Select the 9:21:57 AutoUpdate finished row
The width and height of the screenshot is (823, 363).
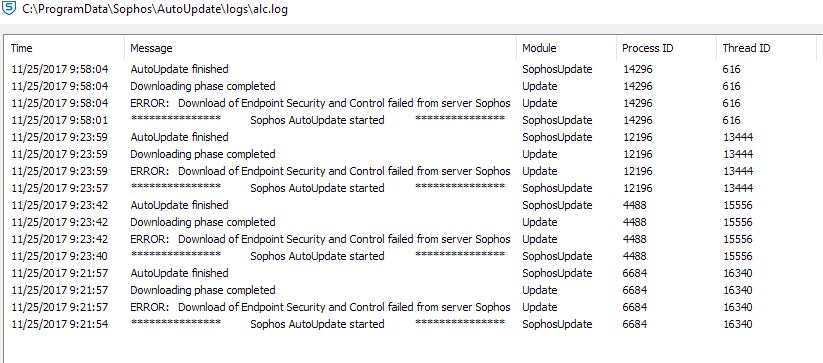pyautogui.click(x=411, y=273)
